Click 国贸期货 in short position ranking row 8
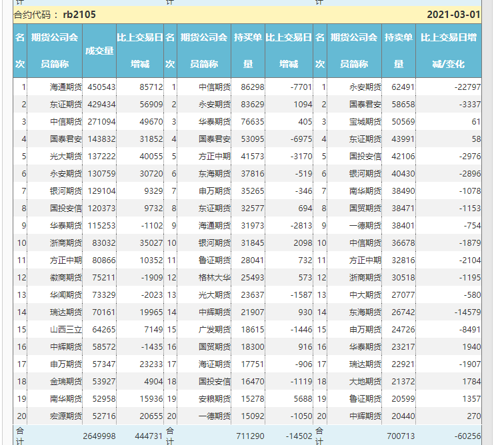The image size is (504, 445). pyautogui.click(x=365, y=209)
